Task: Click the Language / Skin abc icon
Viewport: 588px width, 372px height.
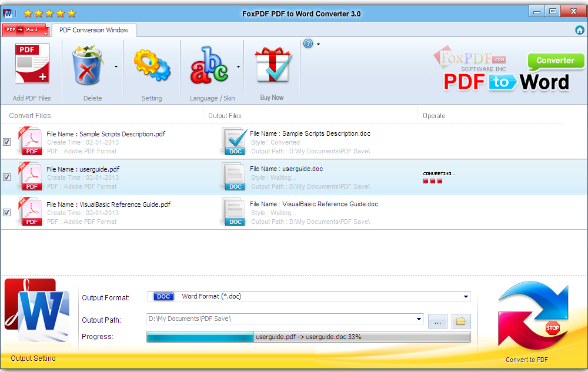Action: (x=209, y=66)
